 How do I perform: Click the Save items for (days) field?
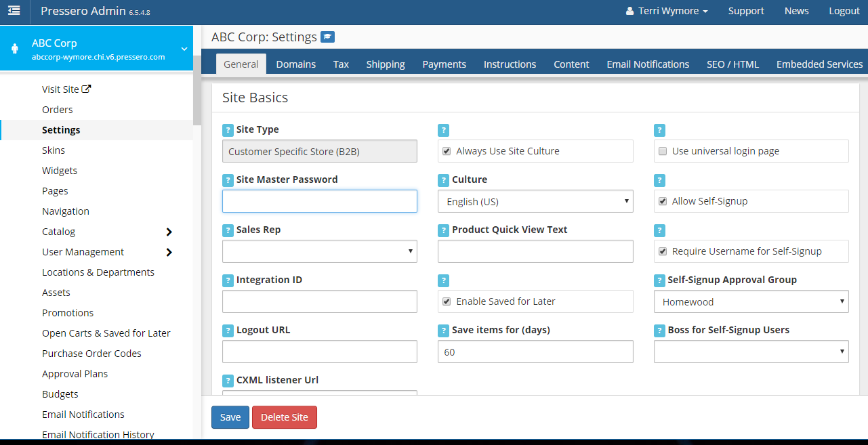tap(535, 352)
